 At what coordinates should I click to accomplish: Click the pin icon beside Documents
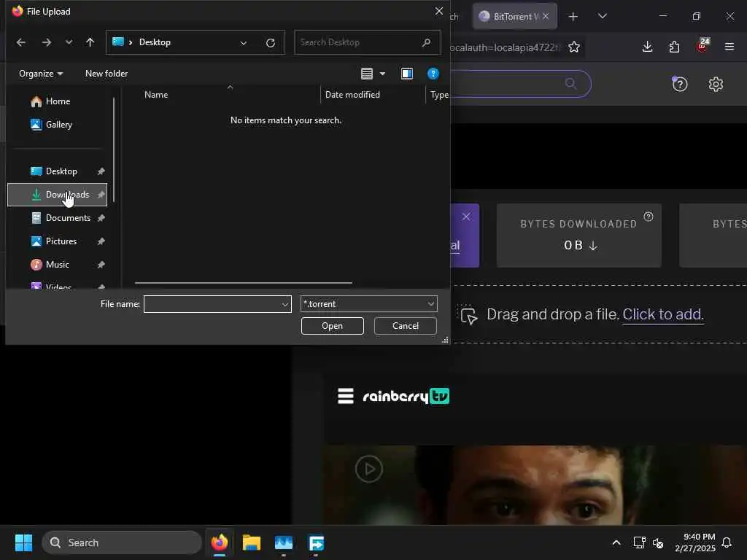(x=101, y=218)
